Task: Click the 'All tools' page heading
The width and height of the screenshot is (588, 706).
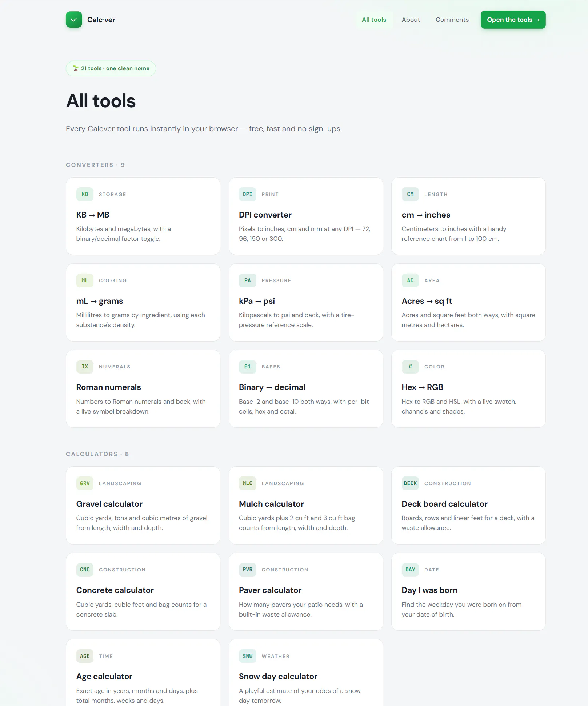Action: [101, 101]
